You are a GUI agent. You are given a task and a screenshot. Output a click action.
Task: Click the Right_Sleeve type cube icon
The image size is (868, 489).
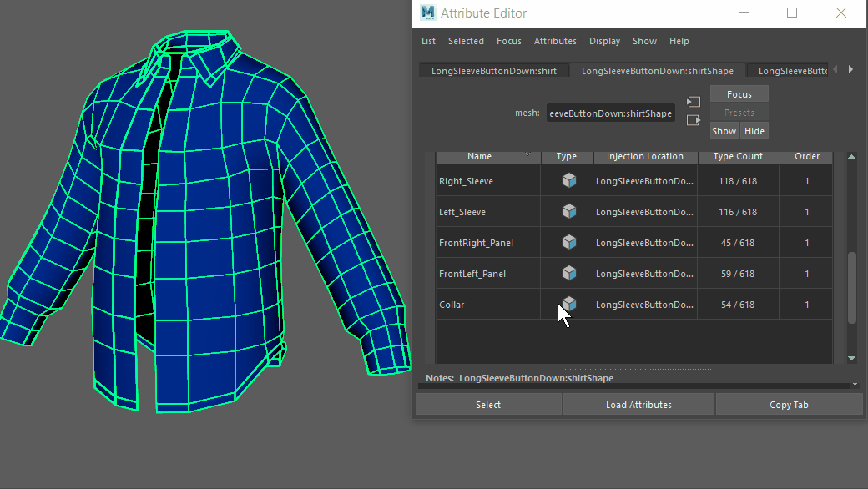pyautogui.click(x=568, y=180)
